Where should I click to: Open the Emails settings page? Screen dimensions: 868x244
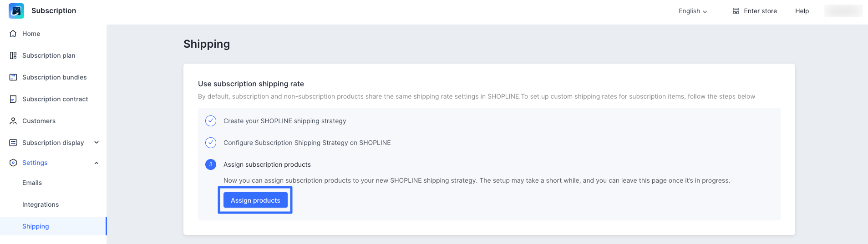click(x=32, y=183)
